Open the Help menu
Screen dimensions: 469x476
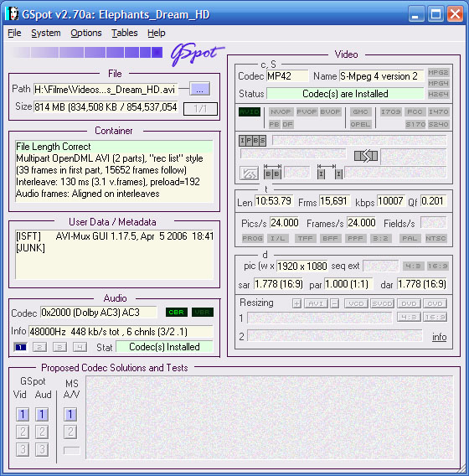click(x=157, y=33)
